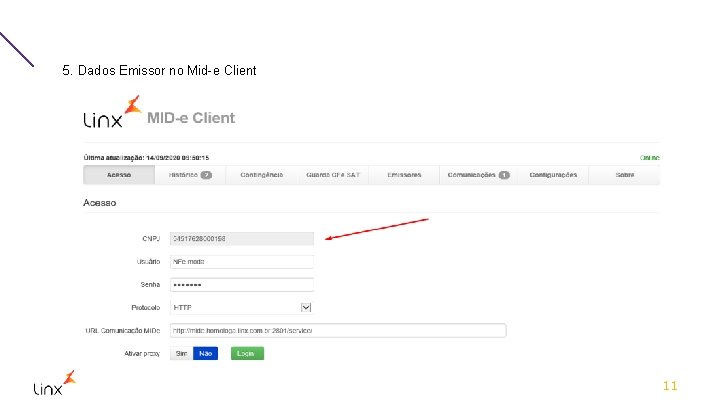Click the Última atualização timestamp text
The image size is (720, 405).
(x=146, y=158)
